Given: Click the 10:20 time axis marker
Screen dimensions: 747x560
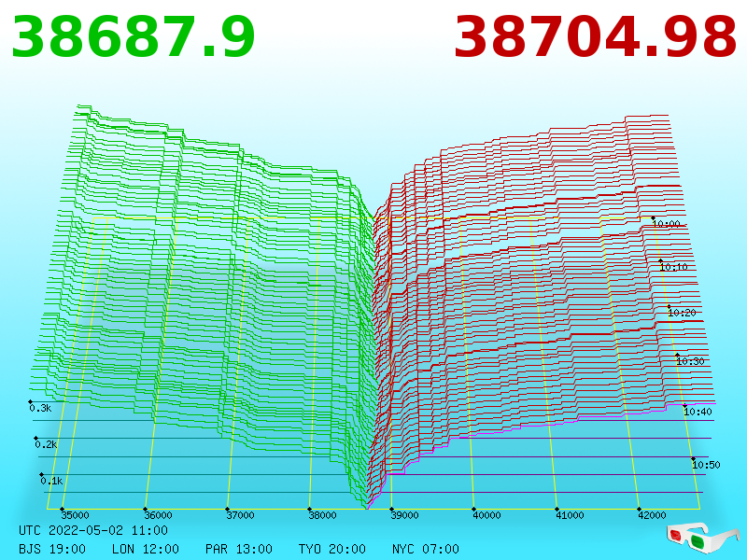Looking at the screenshot, I should tap(683, 313).
